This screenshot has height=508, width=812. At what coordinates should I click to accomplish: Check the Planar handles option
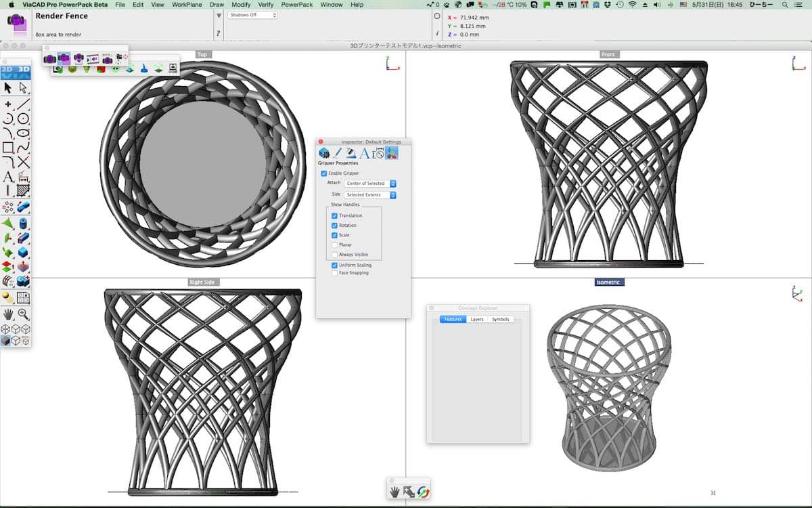334,245
